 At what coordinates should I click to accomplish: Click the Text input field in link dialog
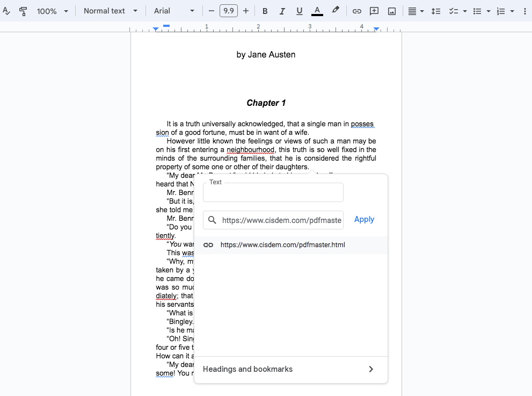tap(273, 192)
